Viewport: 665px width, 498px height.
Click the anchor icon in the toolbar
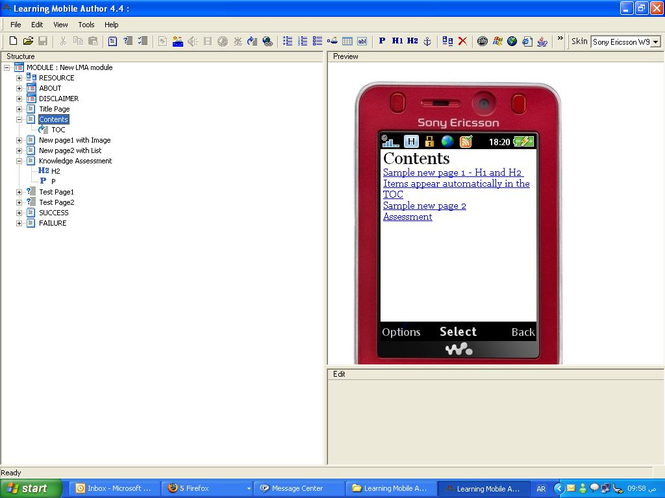[x=427, y=41]
